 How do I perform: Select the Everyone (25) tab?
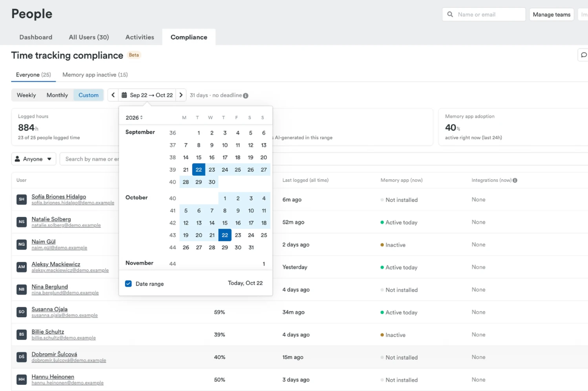pyautogui.click(x=33, y=75)
